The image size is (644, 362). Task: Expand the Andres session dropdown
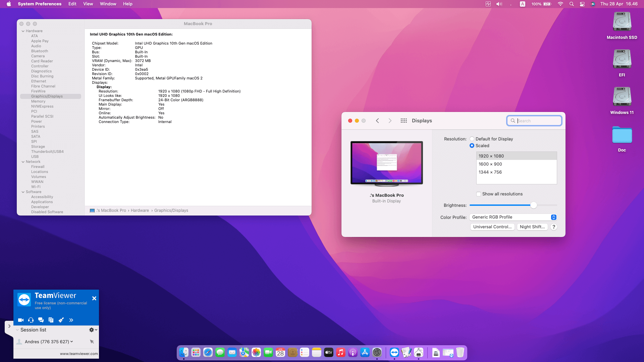[71, 342]
